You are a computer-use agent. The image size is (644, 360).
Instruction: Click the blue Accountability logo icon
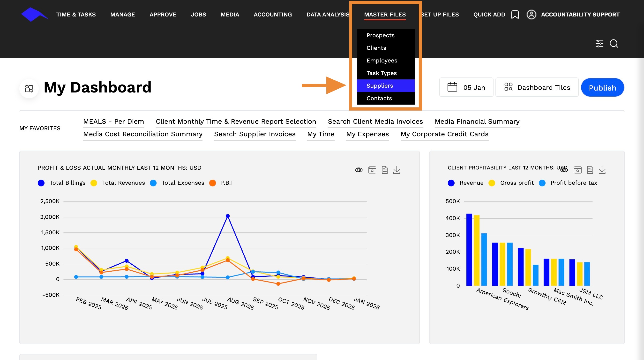[34, 14]
